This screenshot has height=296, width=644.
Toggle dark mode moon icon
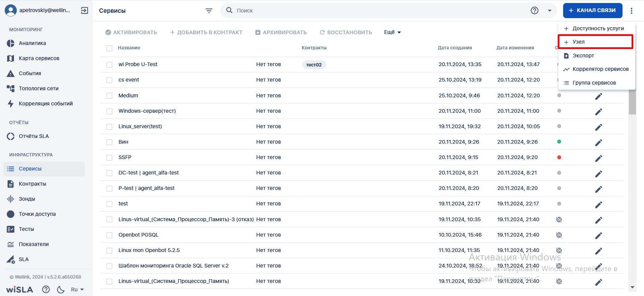pos(61,289)
